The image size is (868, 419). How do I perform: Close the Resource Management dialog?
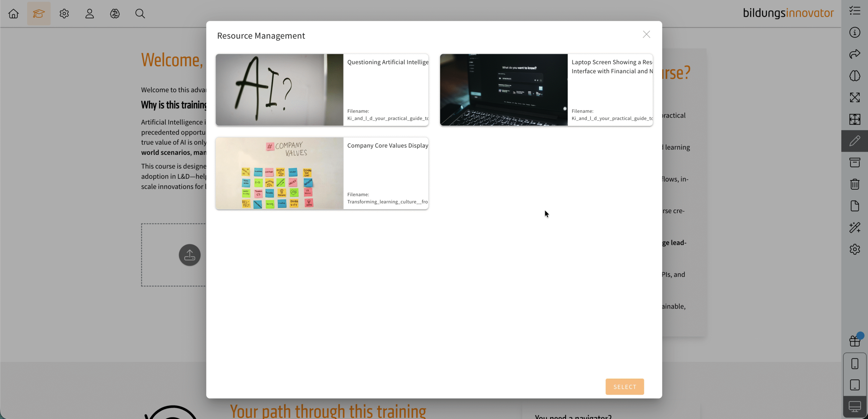(646, 35)
